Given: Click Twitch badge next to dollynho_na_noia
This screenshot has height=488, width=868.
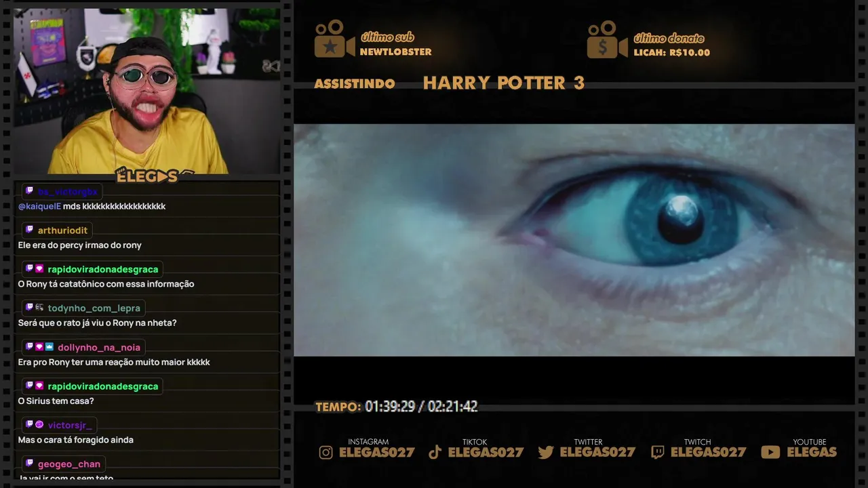Looking at the screenshot, I should (29, 346).
